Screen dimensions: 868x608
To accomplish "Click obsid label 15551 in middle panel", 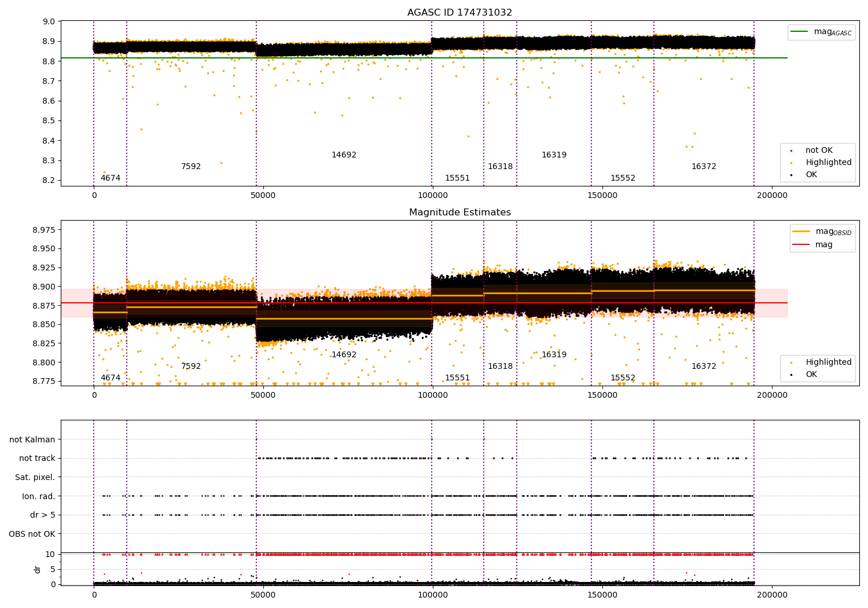I will click(457, 378).
